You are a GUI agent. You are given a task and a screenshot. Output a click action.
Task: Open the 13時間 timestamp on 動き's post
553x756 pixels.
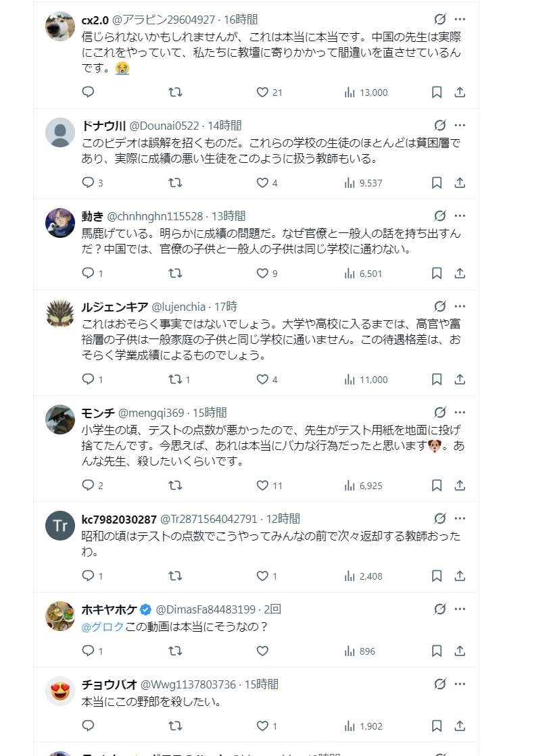228,216
